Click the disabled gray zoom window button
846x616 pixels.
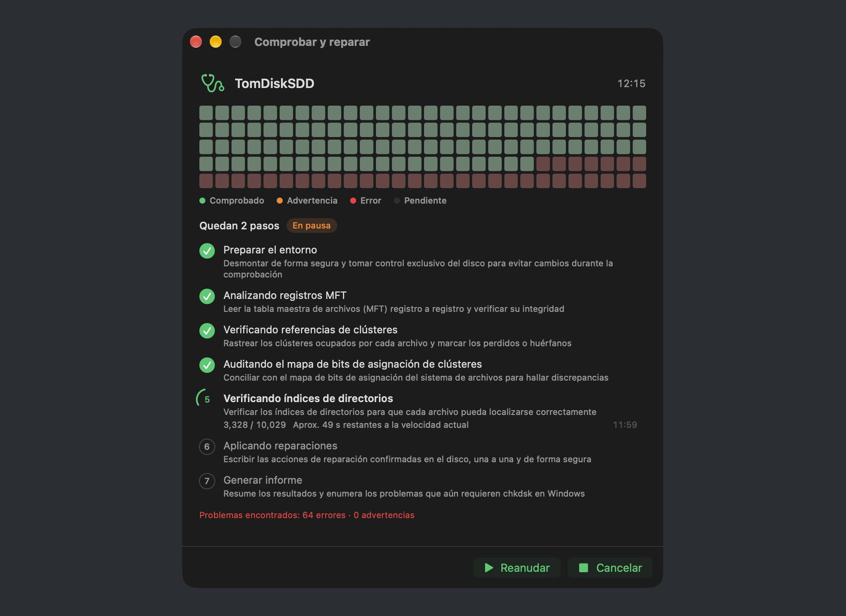click(236, 42)
